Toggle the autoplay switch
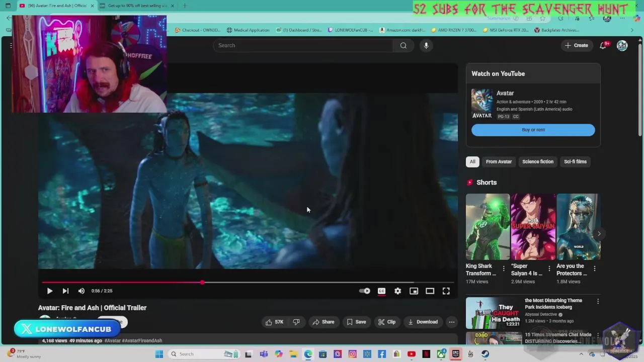Screen dimensions: 644x362 pyautogui.click(x=365, y=291)
